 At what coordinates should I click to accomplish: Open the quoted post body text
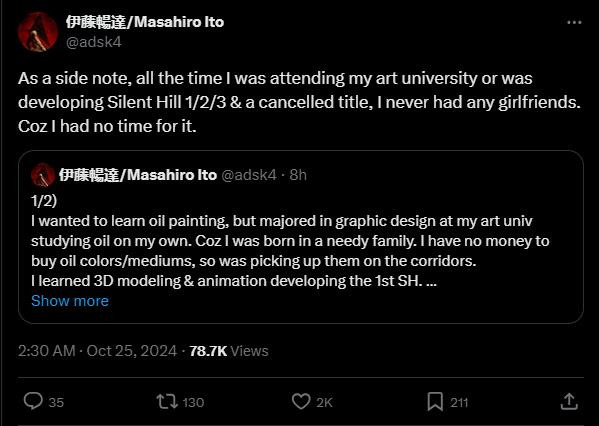tap(290, 241)
